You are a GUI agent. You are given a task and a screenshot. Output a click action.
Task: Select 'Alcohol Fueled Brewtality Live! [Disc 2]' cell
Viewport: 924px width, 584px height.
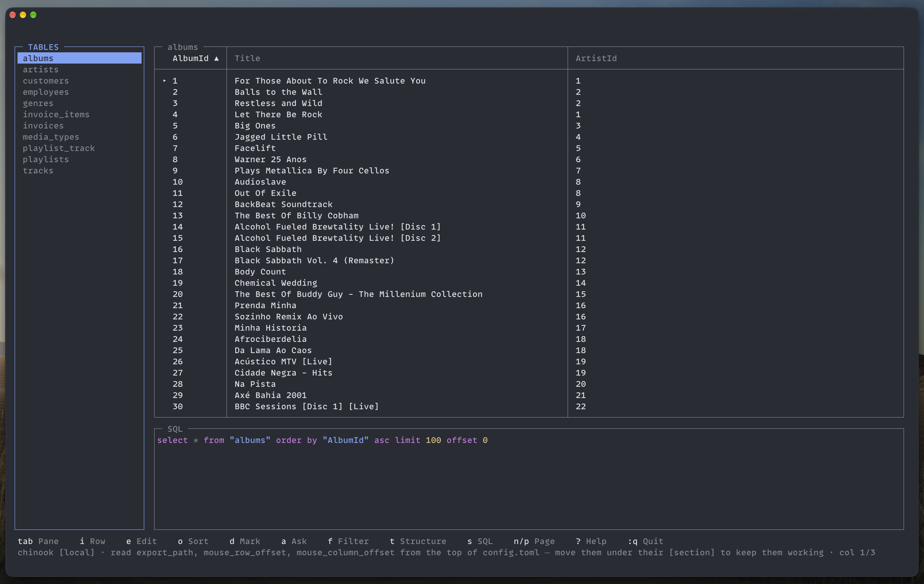338,238
